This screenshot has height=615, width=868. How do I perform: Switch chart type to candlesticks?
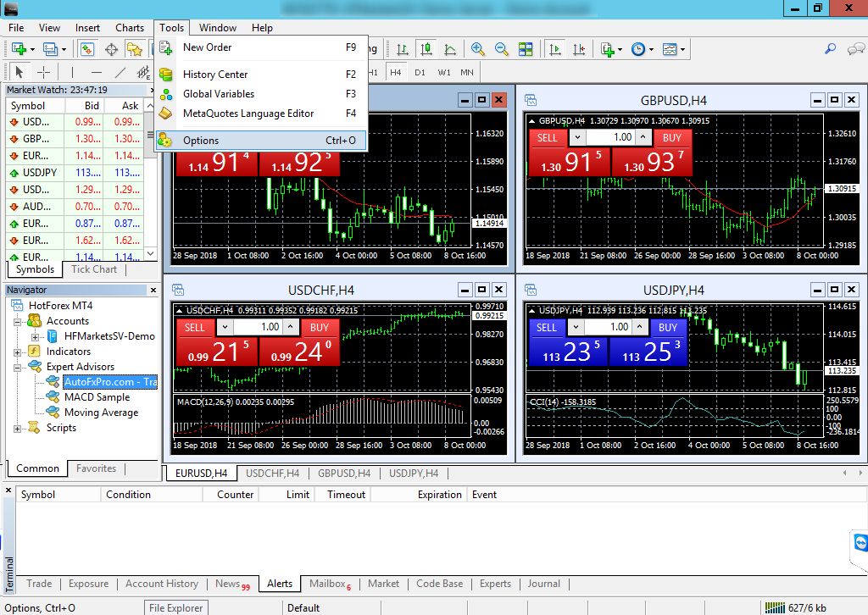426,49
